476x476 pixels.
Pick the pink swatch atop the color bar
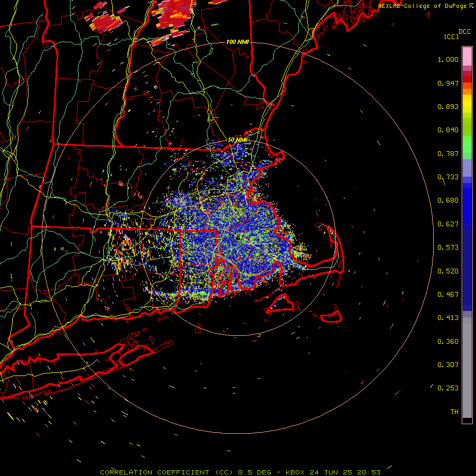(x=467, y=57)
